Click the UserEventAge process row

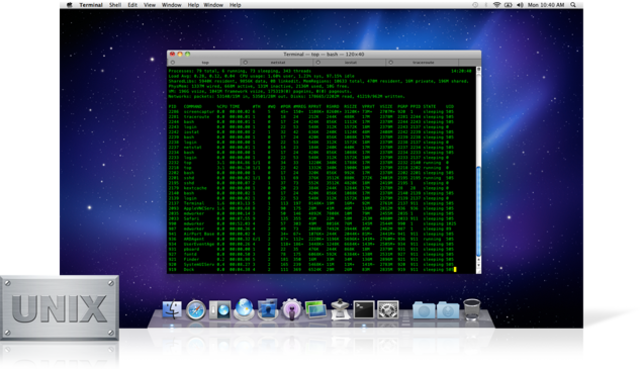[x=311, y=244]
